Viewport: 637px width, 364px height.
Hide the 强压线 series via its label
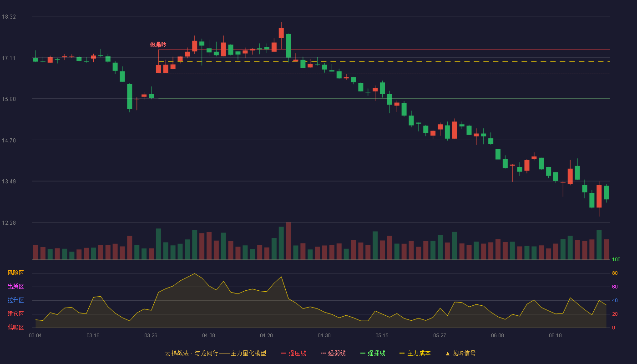pos(297,353)
